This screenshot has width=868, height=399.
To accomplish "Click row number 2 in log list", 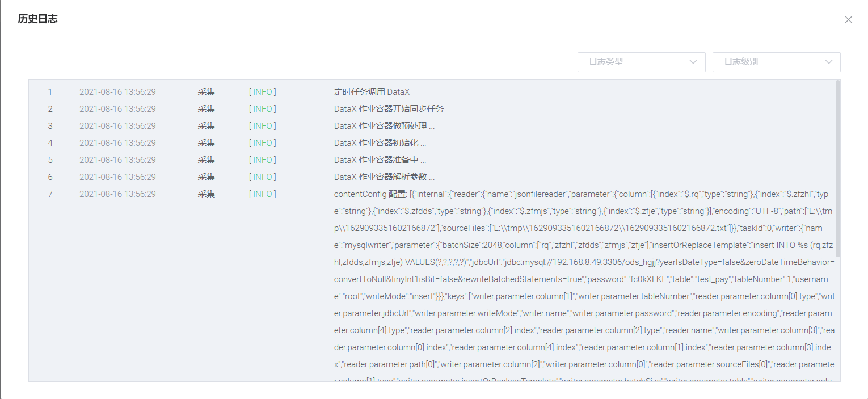I will click(50, 108).
